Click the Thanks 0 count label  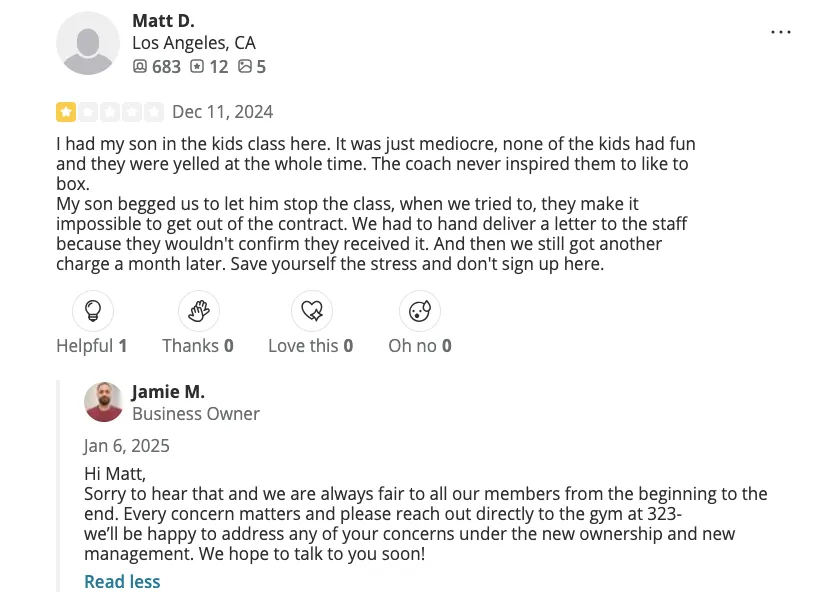[x=198, y=346]
